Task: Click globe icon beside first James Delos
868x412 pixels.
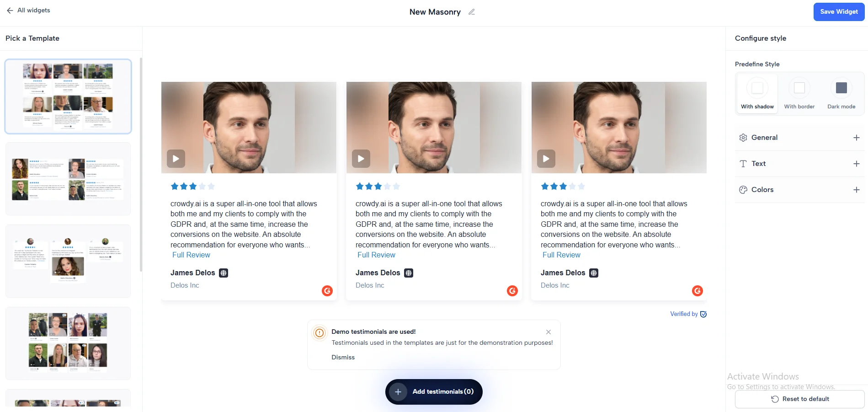Action: click(x=224, y=273)
